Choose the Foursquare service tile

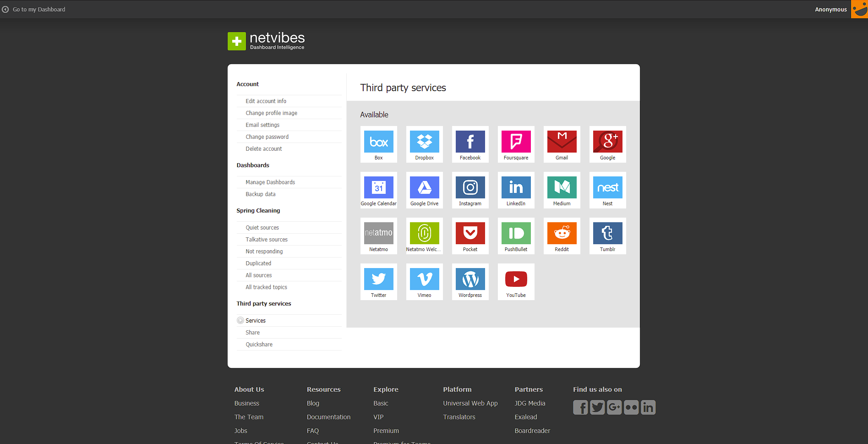516,144
